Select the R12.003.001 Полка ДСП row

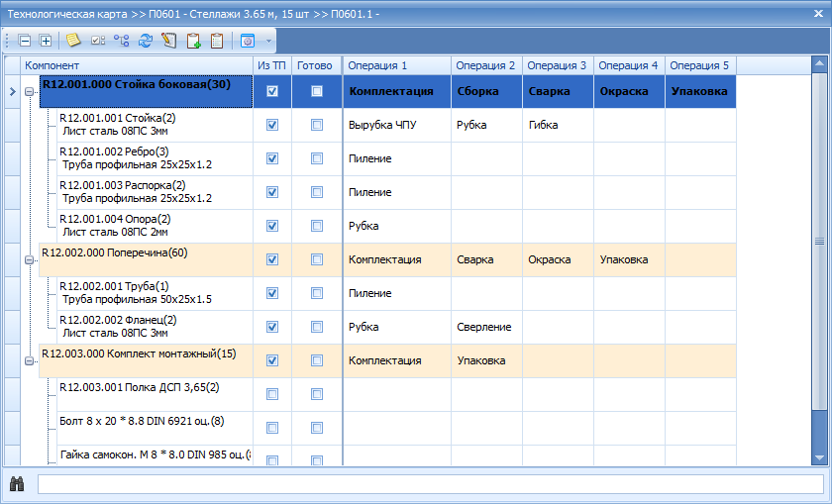(155, 394)
